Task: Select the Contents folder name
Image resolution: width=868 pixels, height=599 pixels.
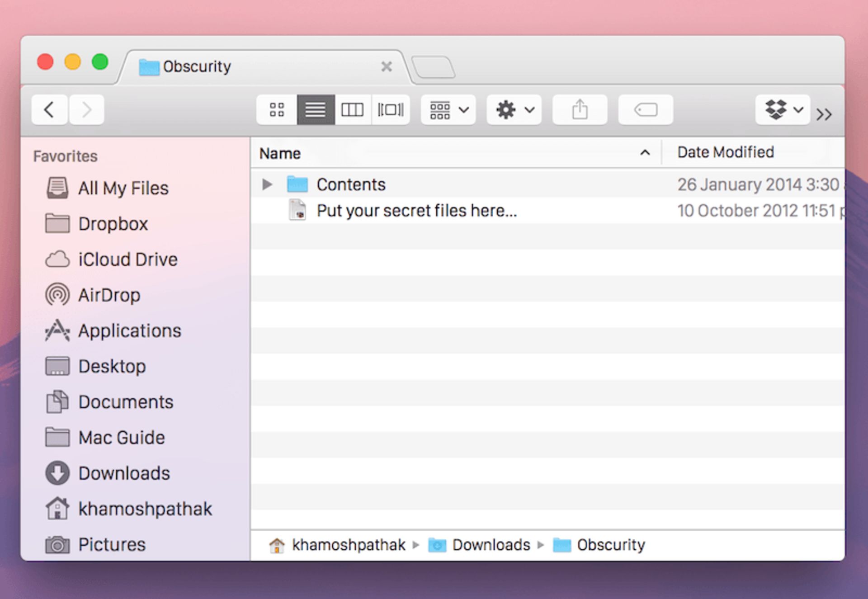Action: [x=351, y=184]
